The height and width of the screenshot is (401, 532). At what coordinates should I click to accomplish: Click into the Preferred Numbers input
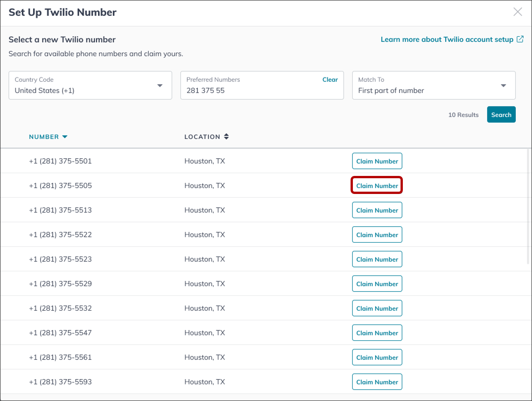tap(250, 91)
